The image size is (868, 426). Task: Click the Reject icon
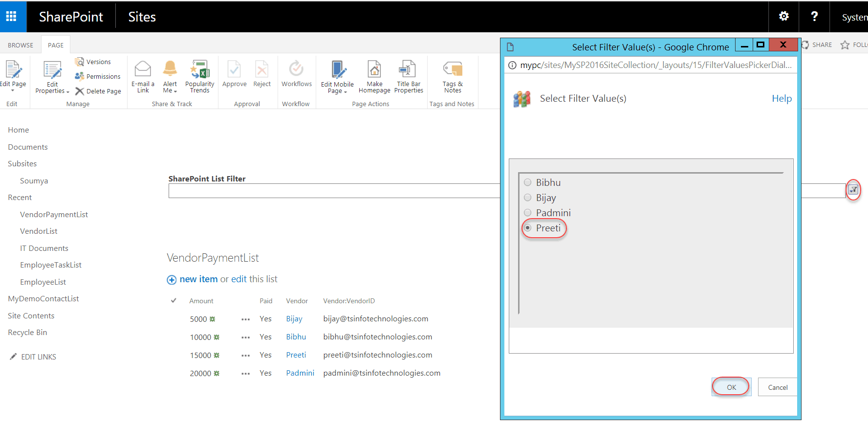click(262, 69)
